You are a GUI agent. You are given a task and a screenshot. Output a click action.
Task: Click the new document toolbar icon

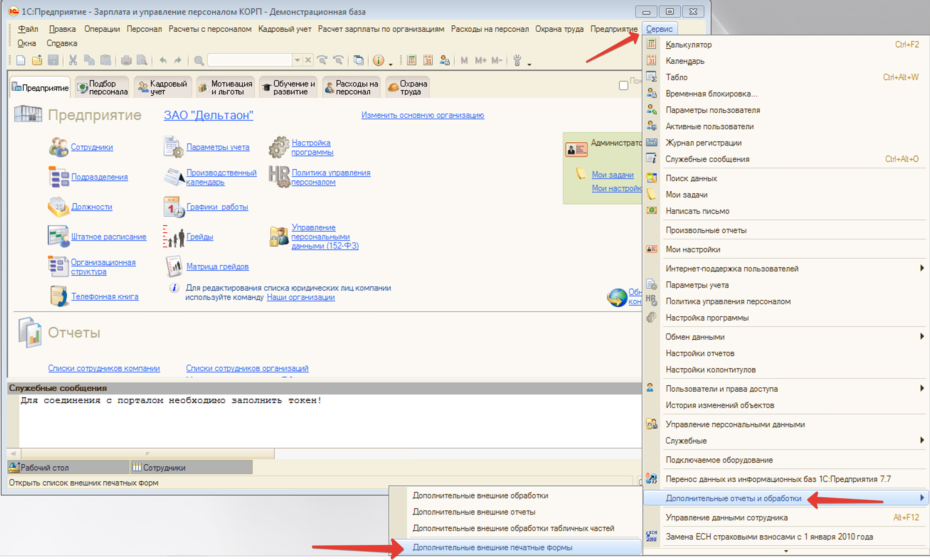click(x=21, y=60)
